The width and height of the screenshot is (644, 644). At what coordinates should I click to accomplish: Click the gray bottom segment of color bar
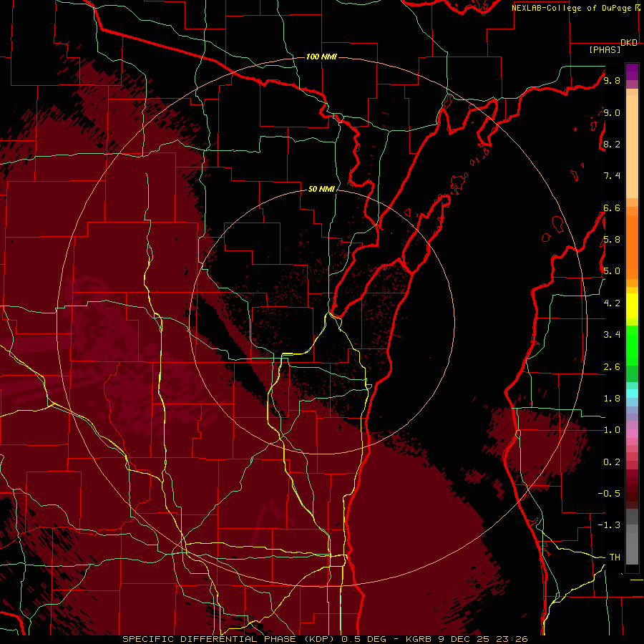[x=632, y=538]
